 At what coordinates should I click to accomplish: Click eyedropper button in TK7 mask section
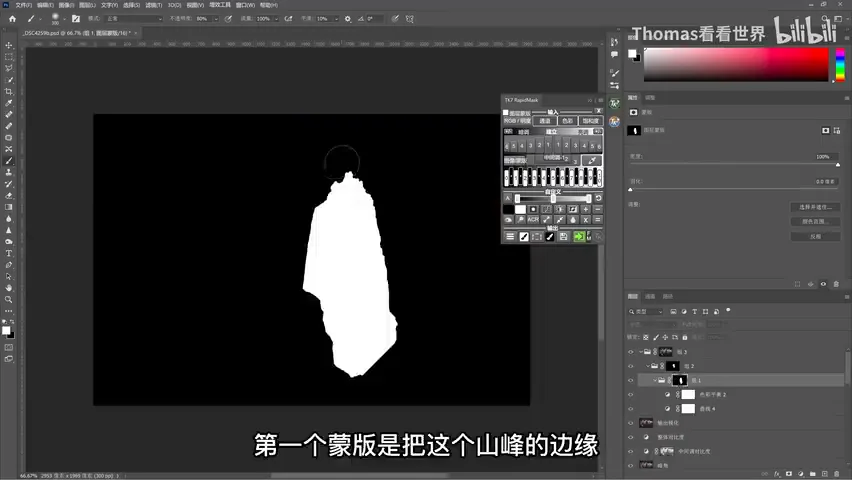tap(592, 160)
